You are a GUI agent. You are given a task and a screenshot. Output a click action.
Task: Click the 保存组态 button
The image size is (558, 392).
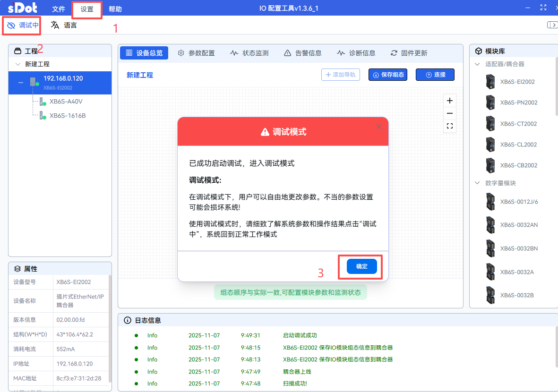pyautogui.click(x=387, y=75)
